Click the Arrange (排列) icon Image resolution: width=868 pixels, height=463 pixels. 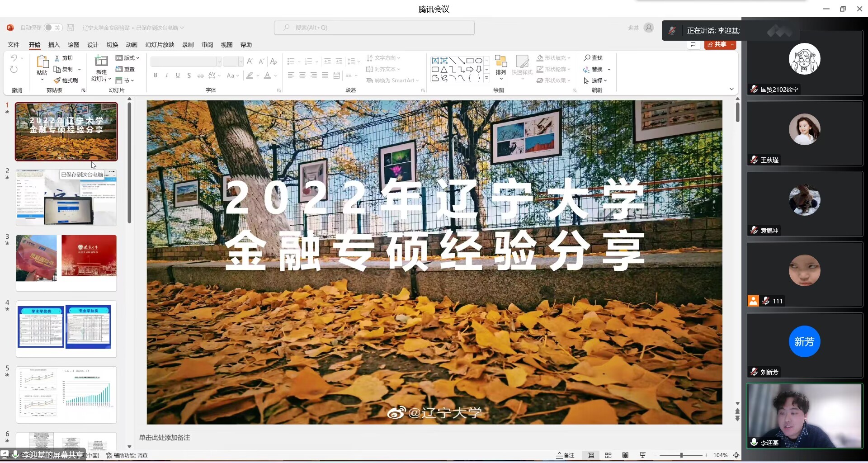point(501,62)
